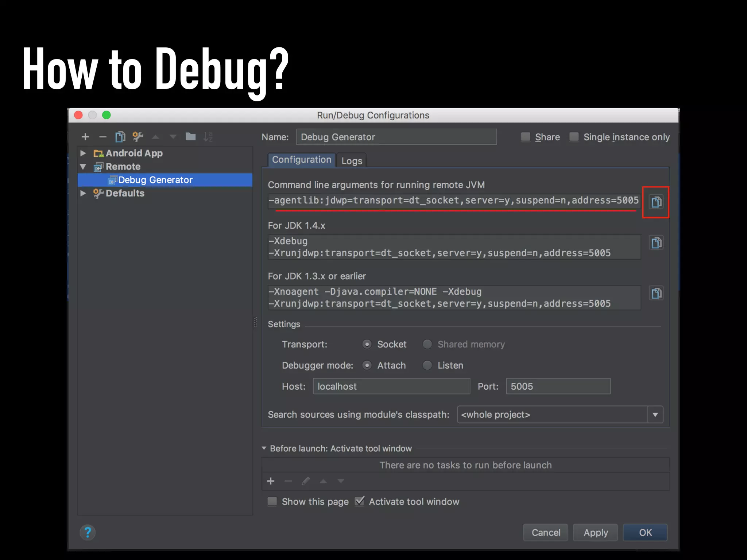Enable Show this page checkbox

click(x=272, y=502)
